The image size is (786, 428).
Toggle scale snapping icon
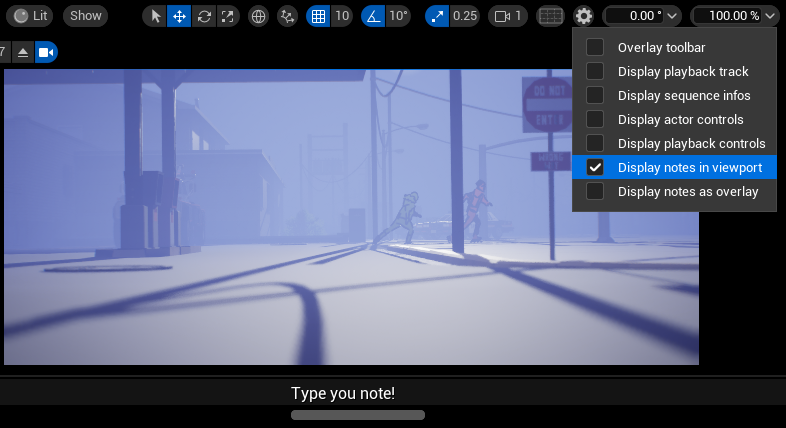tap(437, 16)
